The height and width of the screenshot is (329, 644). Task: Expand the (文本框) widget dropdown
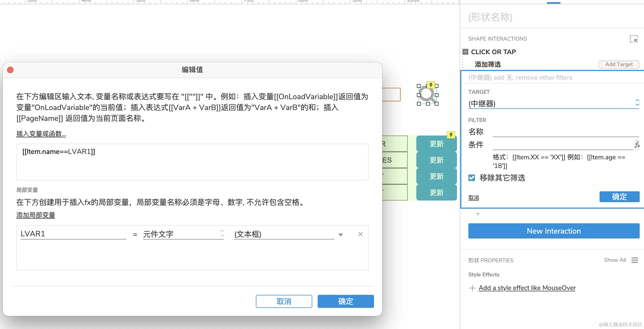click(341, 235)
